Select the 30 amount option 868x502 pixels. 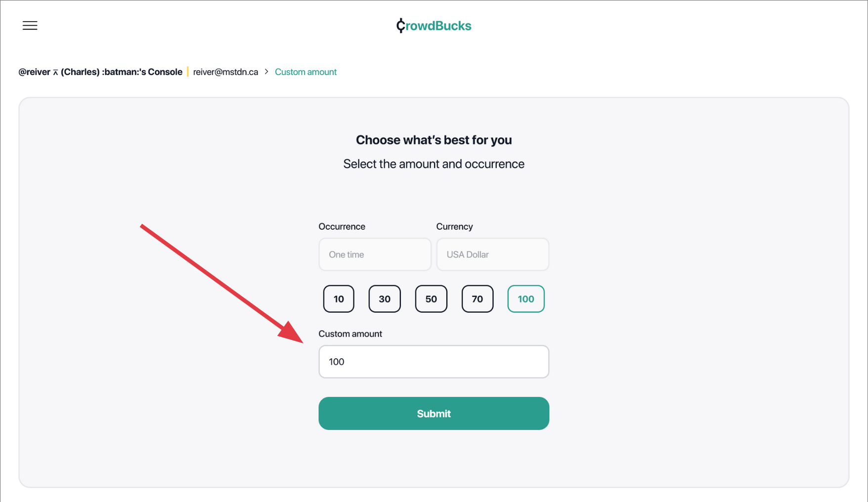coord(385,299)
